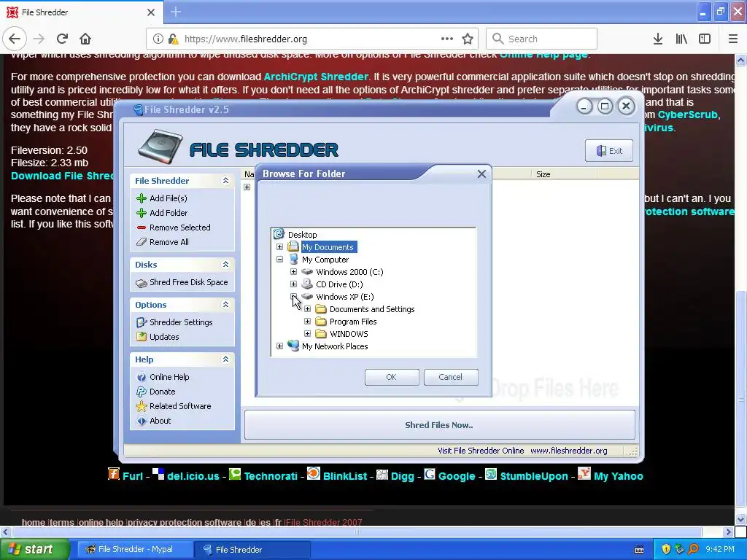
Task: Expand the My Documents tree node
Action: (279, 246)
